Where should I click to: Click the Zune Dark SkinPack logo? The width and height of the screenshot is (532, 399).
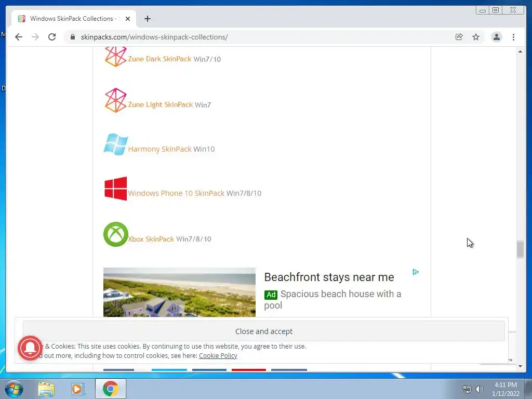pyautogui.click(x=115, y=56)
